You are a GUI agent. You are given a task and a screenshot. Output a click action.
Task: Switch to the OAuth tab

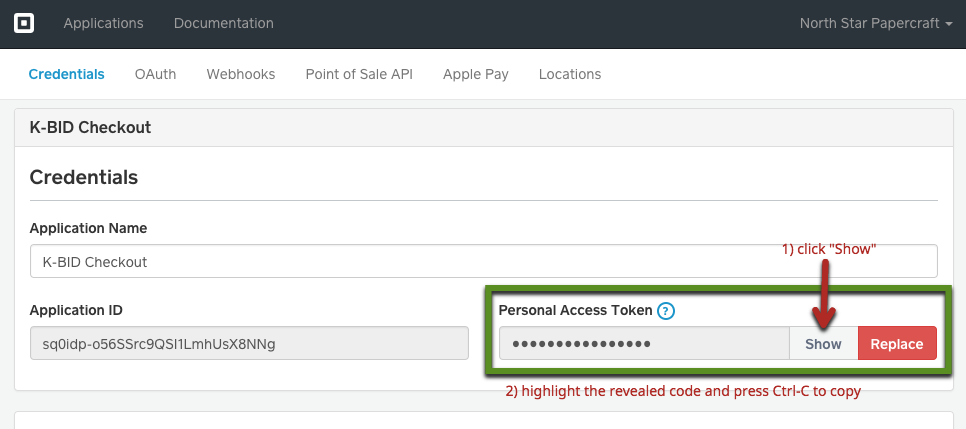[155, 75]
